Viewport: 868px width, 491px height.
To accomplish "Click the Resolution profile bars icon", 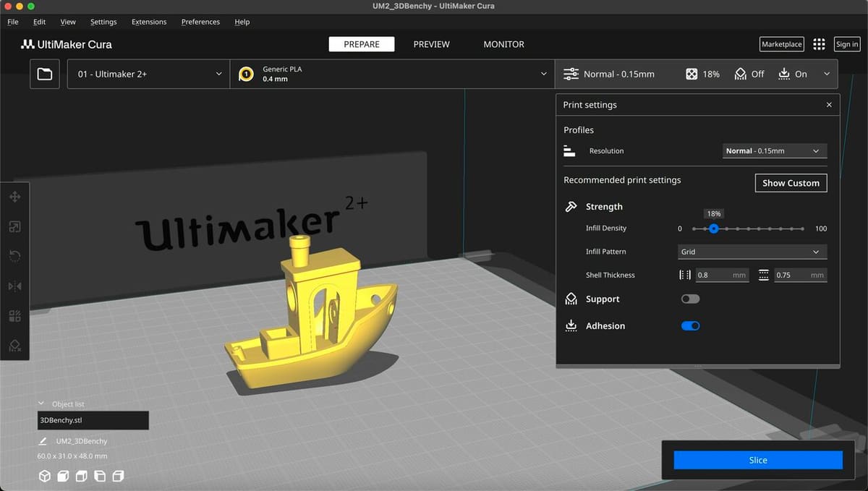I will (569, 150).
